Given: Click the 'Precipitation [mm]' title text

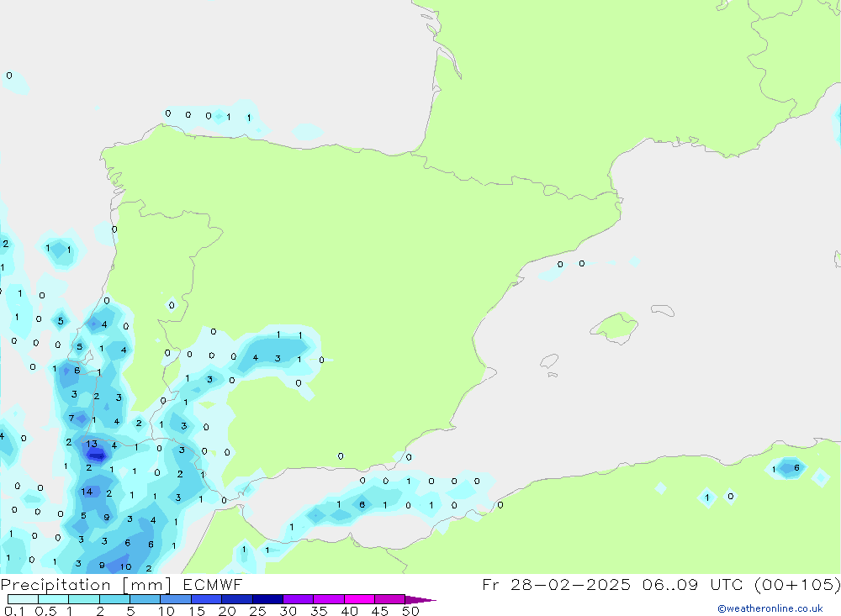Looking at the screenshot, I should point(86,585).
